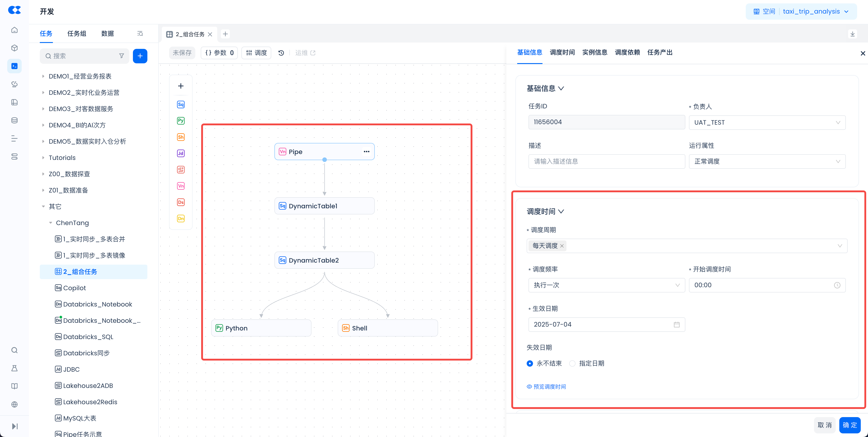Select 指定日期 radio option

click(572, 363)
